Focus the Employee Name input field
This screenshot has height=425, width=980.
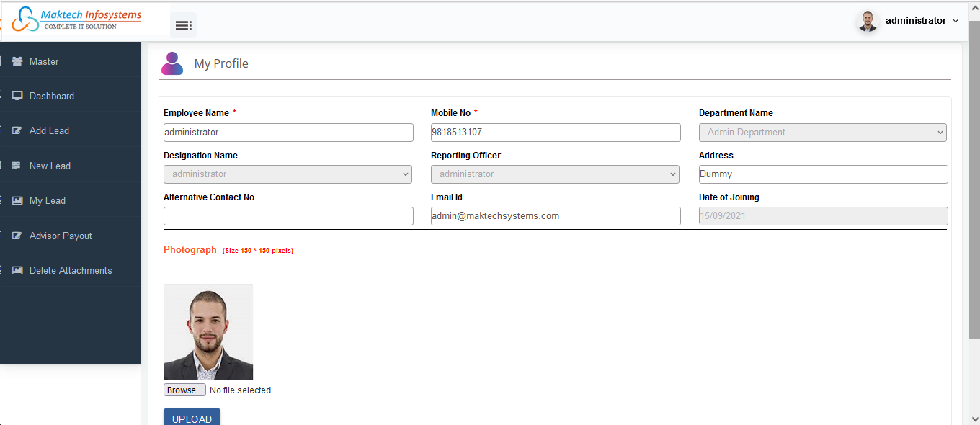288,133
